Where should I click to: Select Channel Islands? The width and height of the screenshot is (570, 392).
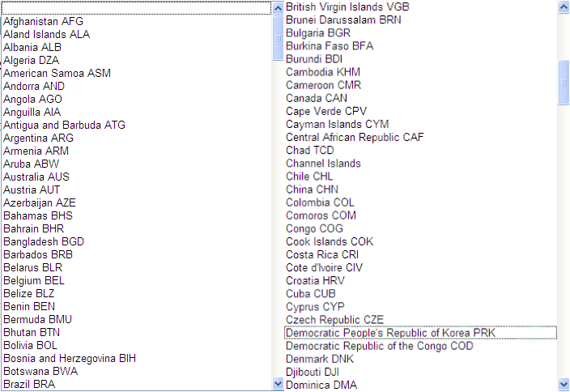(x=324, y=164)
